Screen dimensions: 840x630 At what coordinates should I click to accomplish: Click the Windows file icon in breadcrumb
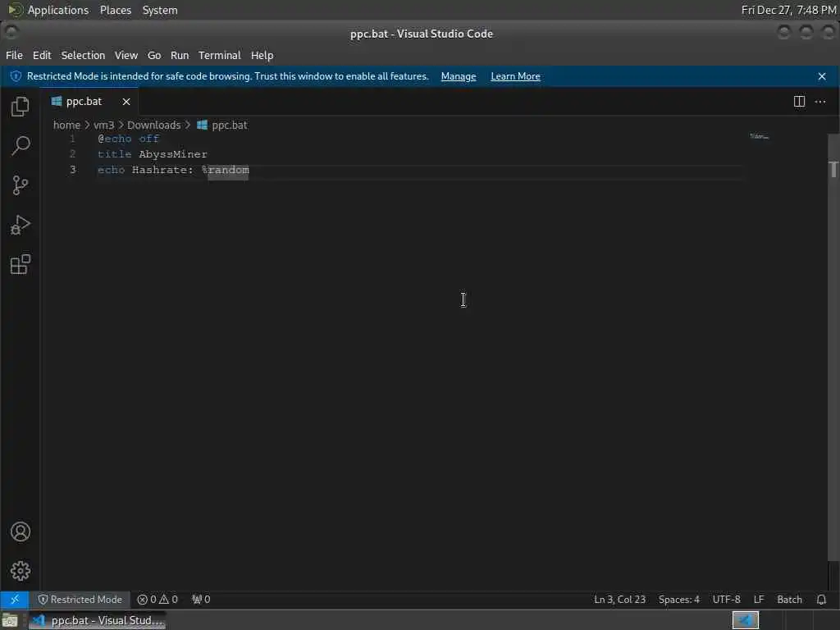202,125
